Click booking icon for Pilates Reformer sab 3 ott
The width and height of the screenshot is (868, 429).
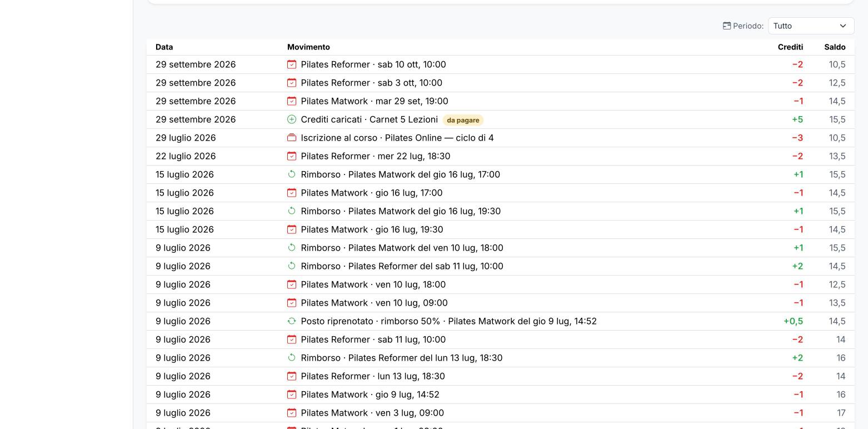(292, 83)
